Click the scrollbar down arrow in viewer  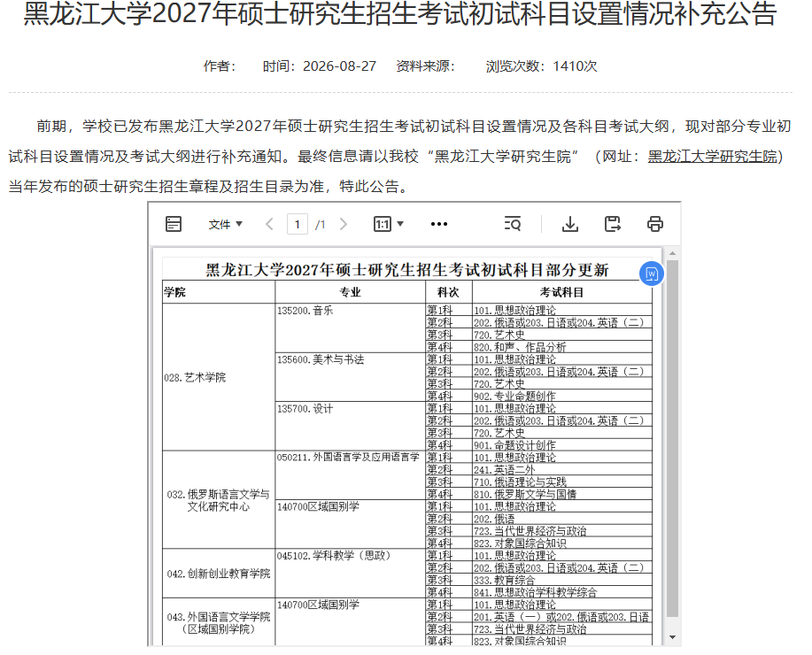(x=672, y=637)
